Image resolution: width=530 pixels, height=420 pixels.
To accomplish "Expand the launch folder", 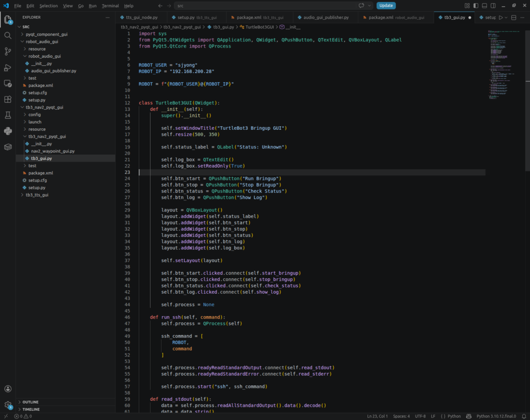I will [x=35, y=122].
